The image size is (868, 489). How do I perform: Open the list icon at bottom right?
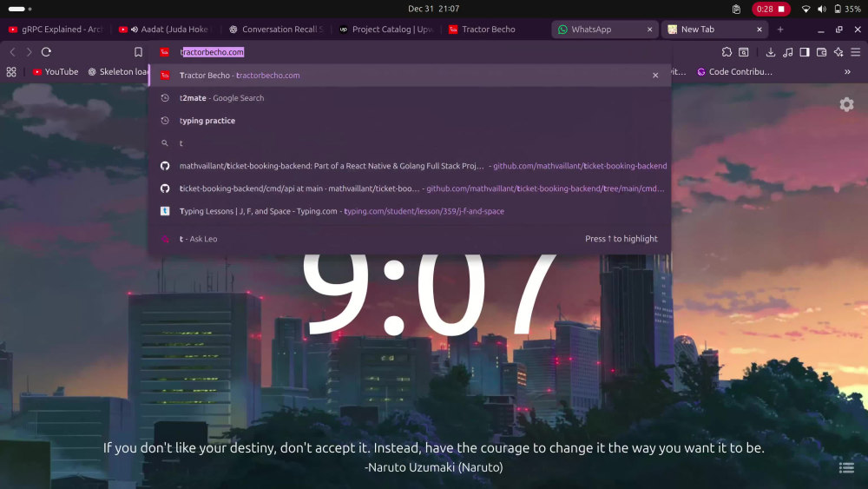click(846, 468)
